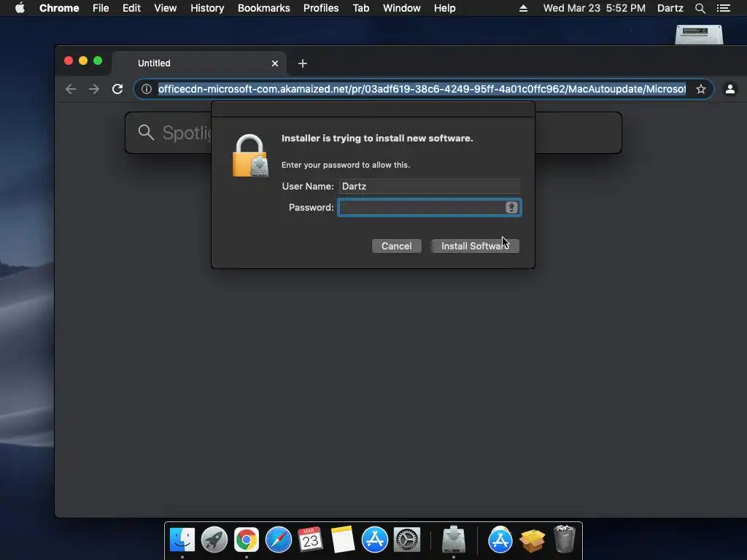747x560 pixels.
Task: Close the Untitled tab
Action: click(275, 63)
